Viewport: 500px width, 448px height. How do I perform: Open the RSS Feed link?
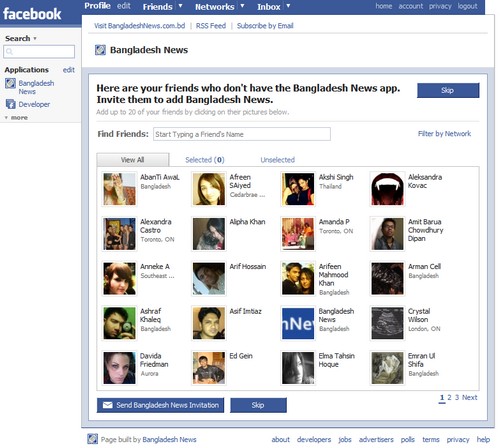coord(211,26)
